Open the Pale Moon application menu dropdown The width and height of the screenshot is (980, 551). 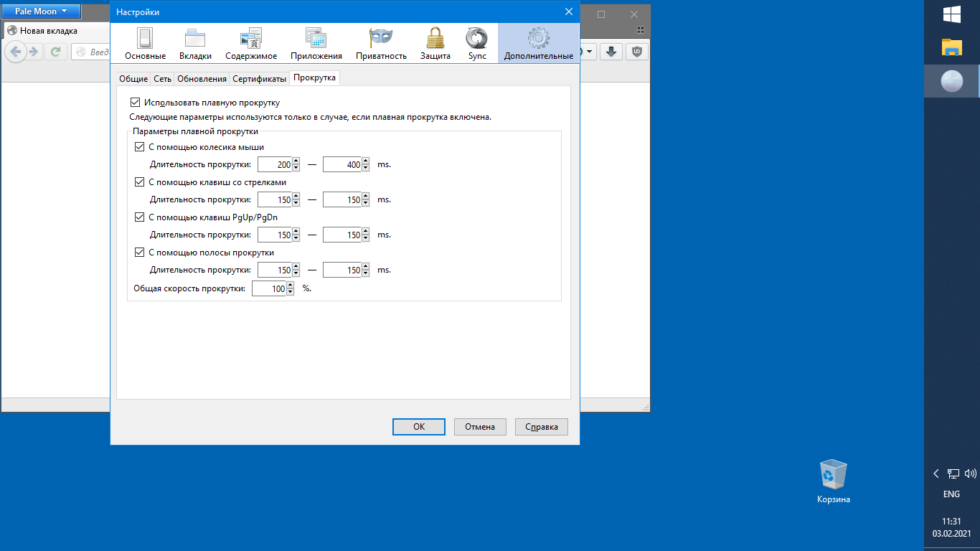coord(41,11)
